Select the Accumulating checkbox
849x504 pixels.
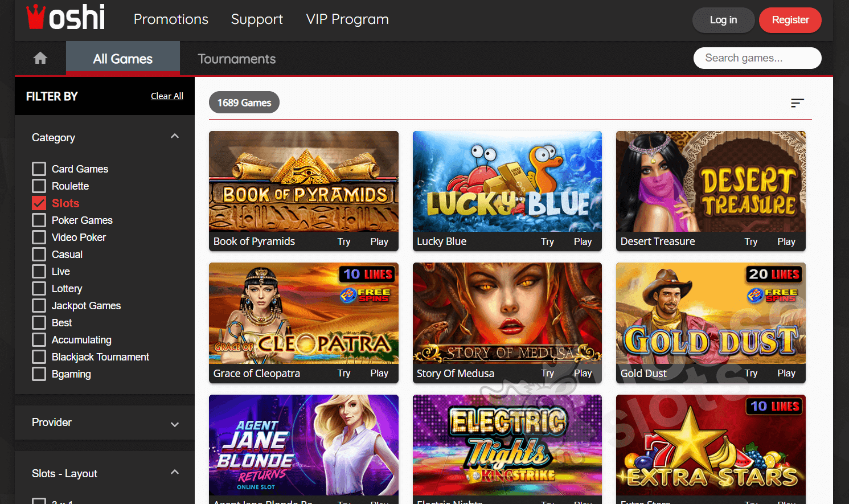click(39, 340)
